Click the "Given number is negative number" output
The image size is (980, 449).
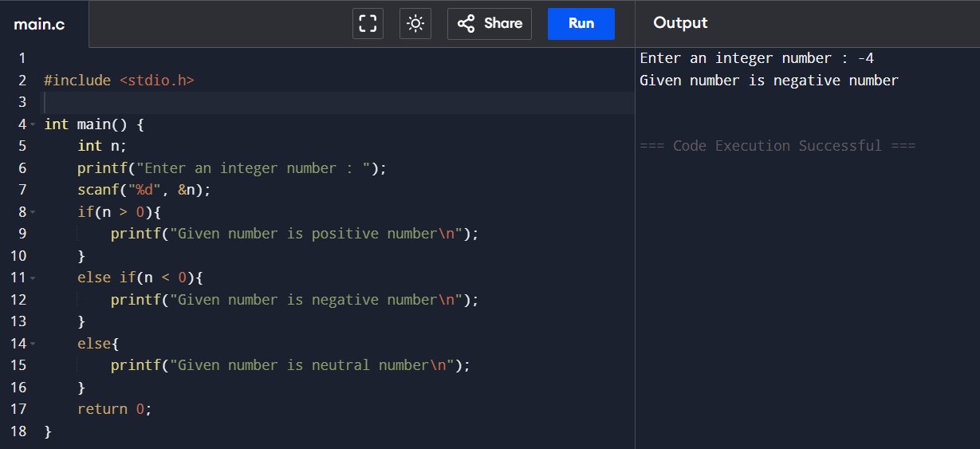(769, 81)
